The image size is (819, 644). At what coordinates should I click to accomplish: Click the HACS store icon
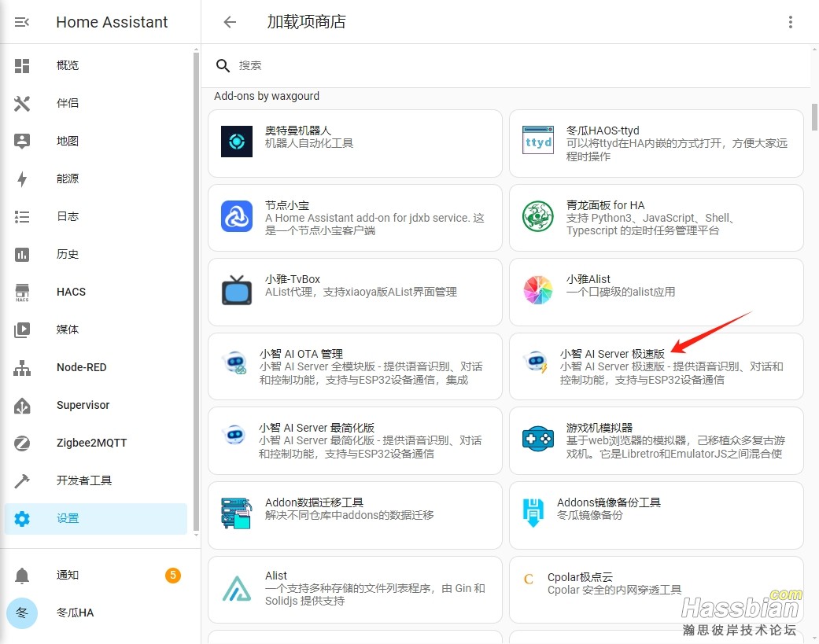pos(22,293)
